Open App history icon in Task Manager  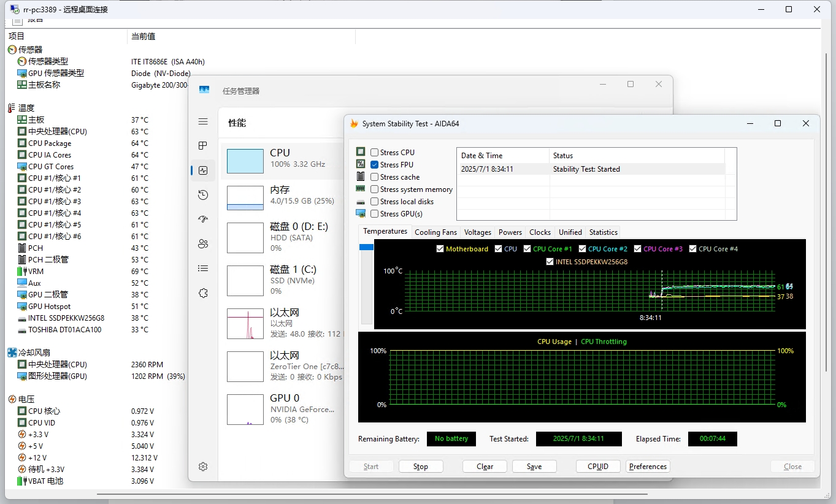(203, 195)
